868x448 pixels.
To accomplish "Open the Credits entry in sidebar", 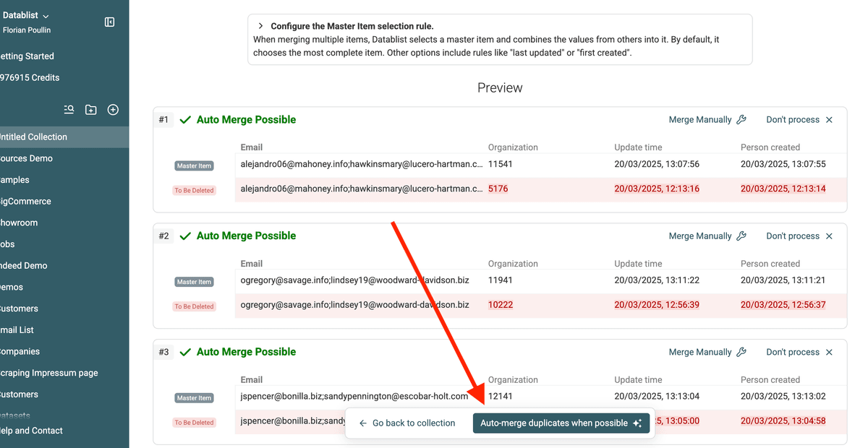I will [29, 78].
